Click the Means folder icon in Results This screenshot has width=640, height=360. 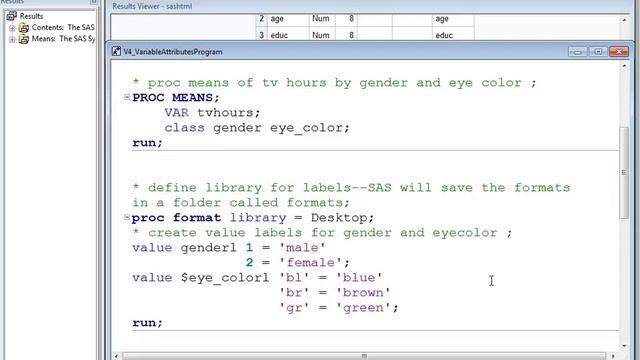click(x=24, y=39)
